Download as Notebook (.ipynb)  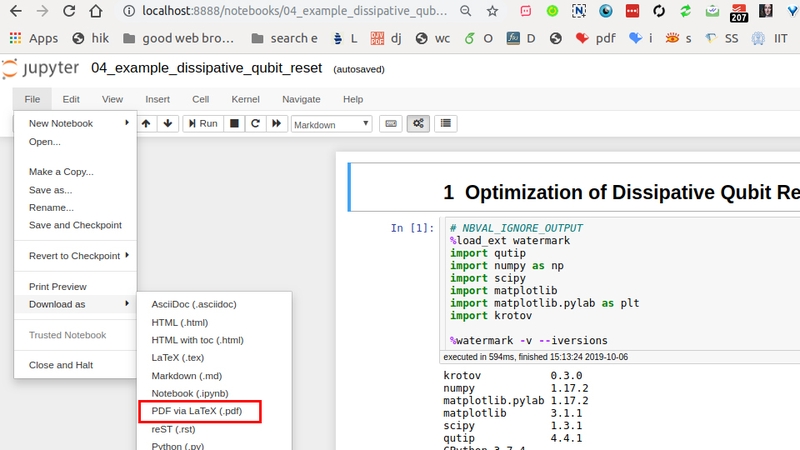point(214,393)
